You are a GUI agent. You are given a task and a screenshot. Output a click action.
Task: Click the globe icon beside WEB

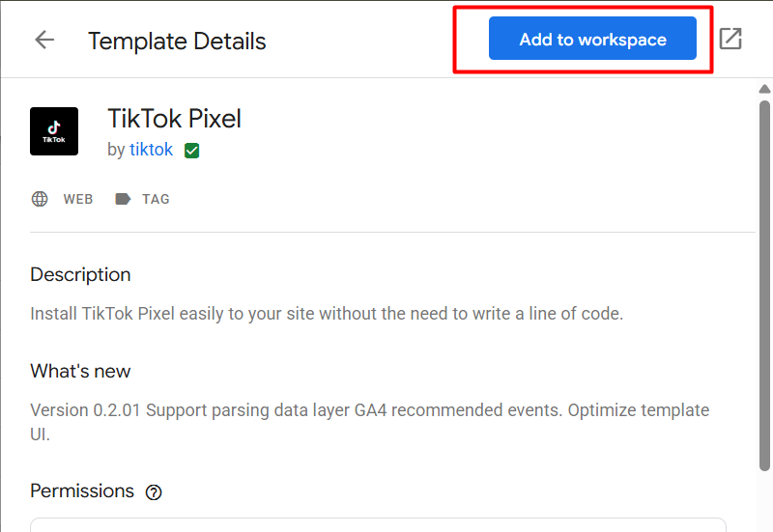click(40, 199)
